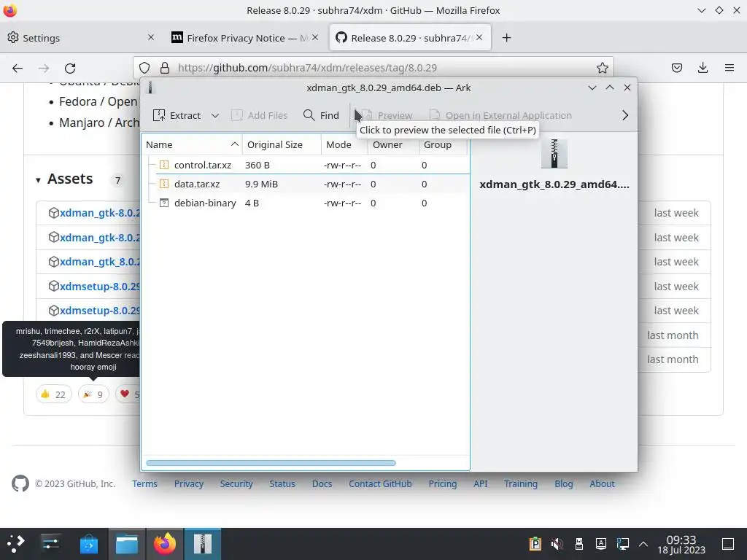Select the Release 8.0.29 GitHub tab
Screen dimensions: 747x560
click(x=410, y=38)
